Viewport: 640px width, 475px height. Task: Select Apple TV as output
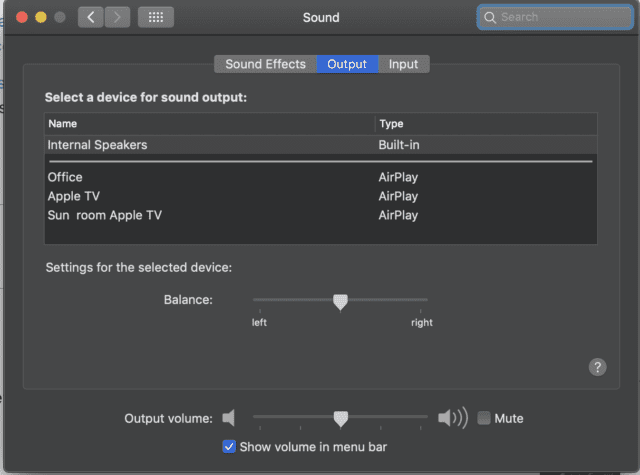coord(74,196)
